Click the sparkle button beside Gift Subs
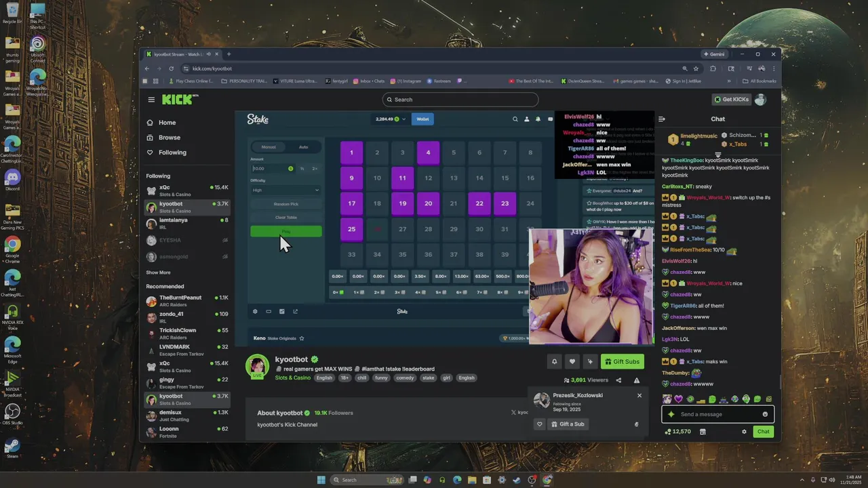868x488 pixels. tap(590, 361)
